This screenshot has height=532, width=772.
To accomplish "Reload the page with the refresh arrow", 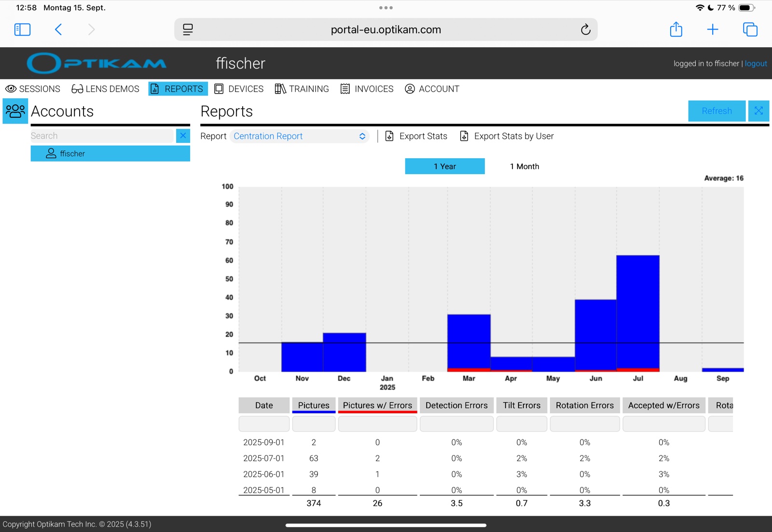I will (585, 29).
